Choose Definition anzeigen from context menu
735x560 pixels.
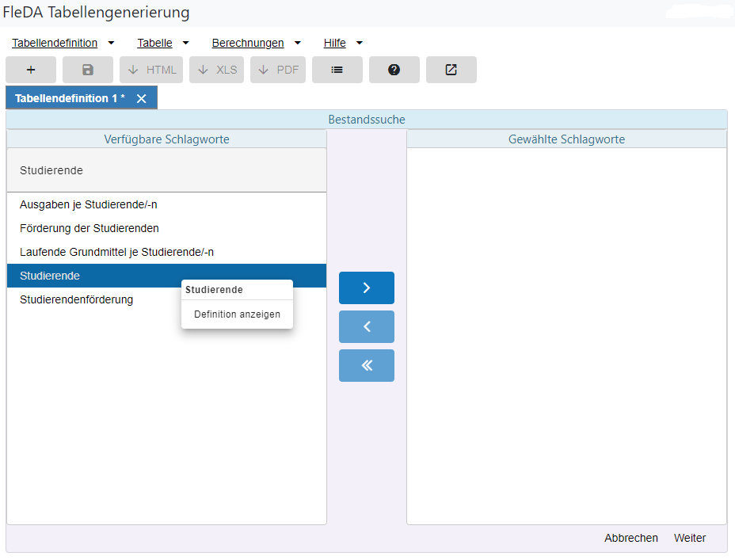tap(237, 314)
